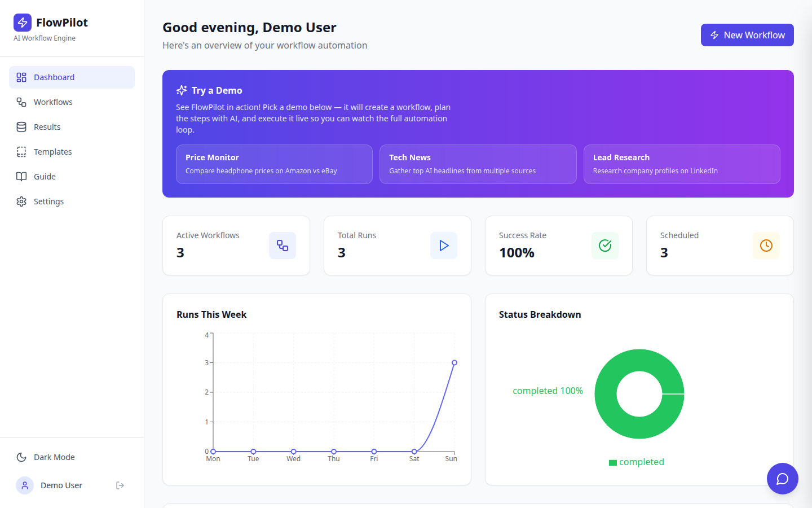
Task: Click the Sat data point on chart
Action: 414,452
